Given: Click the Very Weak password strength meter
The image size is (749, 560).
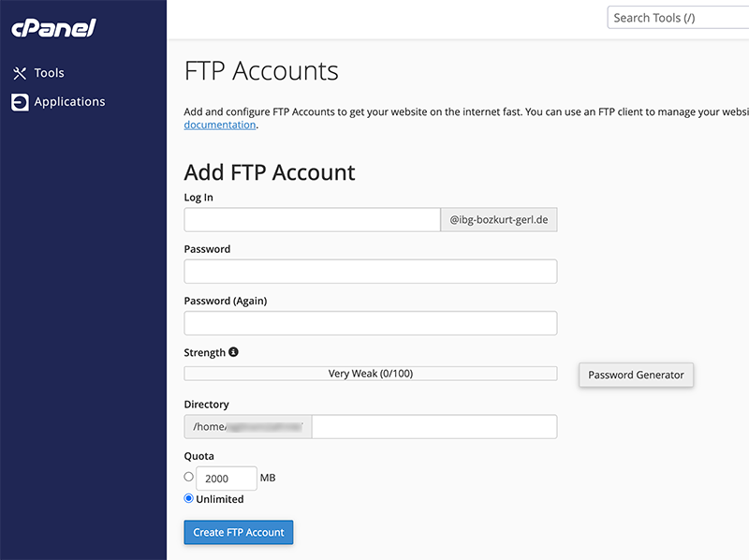Looking at the screenshot, I should pos(371,372).
